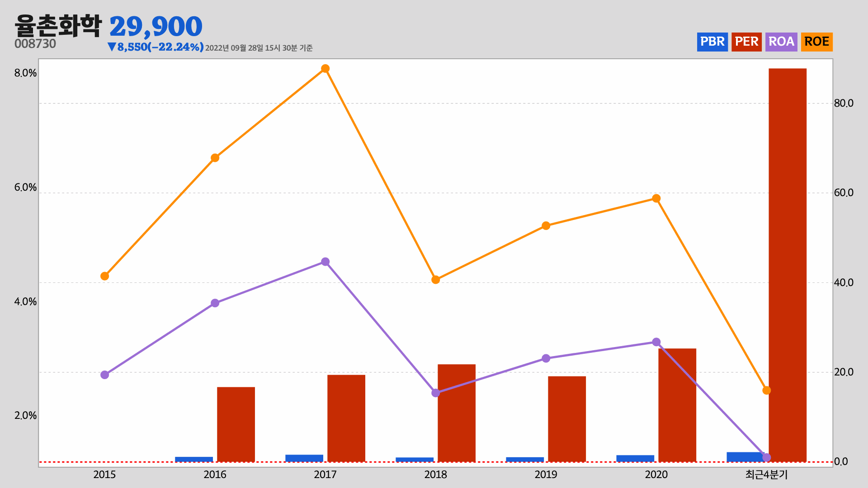Image resolution: width=868 pixels, height=488 pixels.
Task: Click the red PER bar for 2020
Action: pos(677,405)
